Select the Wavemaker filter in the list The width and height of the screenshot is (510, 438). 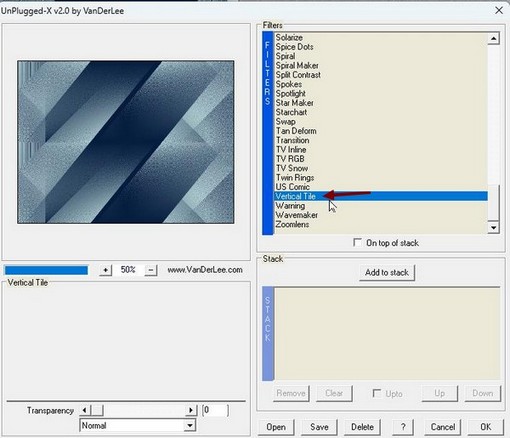point(296,215)
